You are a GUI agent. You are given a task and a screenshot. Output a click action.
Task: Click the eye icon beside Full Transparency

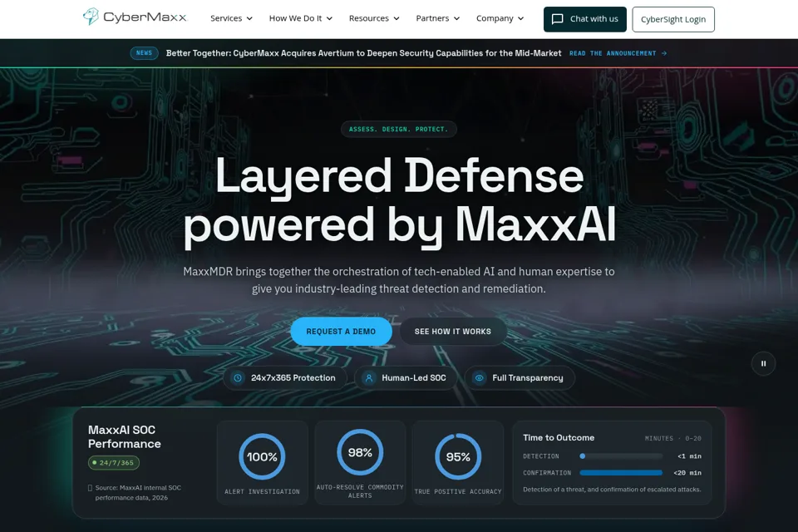point(479,377)
